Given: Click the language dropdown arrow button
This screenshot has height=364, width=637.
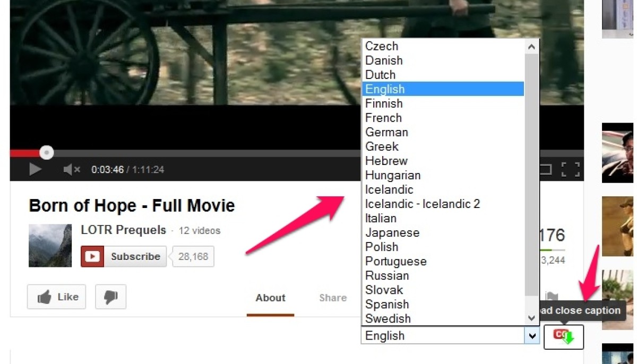Looking at the screenshot, I should point(532,335).
